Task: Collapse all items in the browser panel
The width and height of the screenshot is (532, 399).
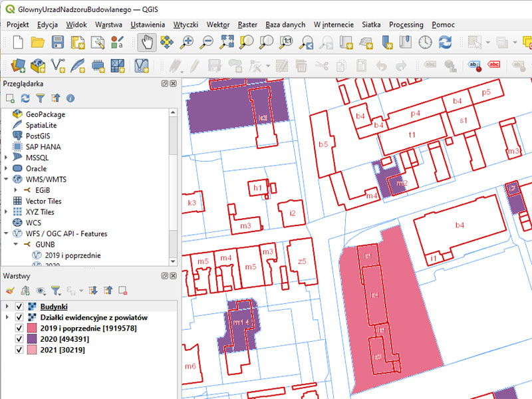Action: [x=55, y=98]
